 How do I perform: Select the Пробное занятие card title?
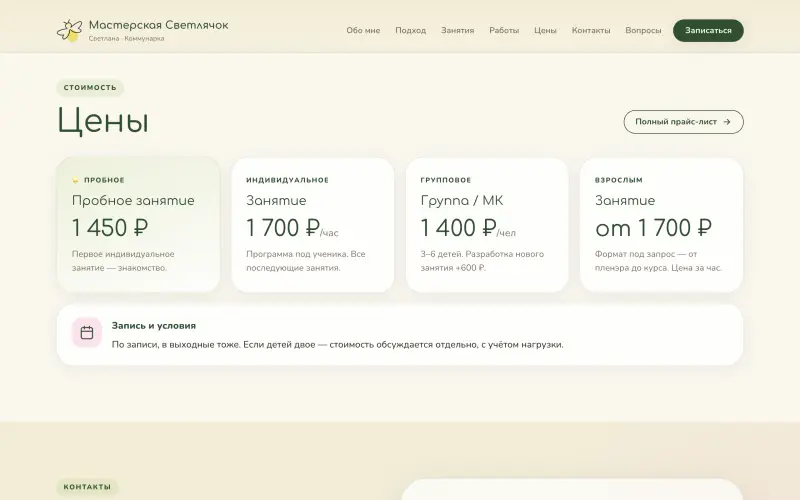pos(133,201)
